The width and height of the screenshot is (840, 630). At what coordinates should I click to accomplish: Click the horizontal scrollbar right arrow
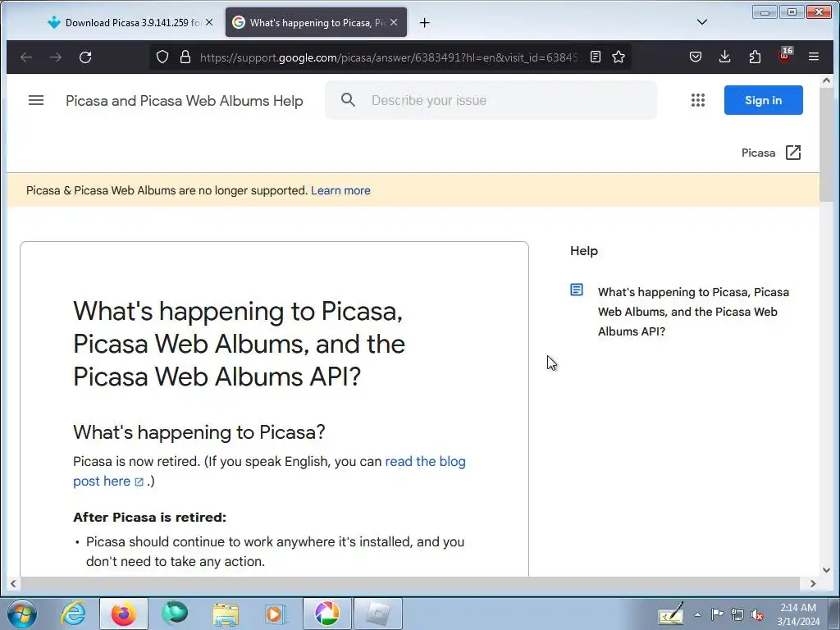pyautogui.click(x=813, y=583)
